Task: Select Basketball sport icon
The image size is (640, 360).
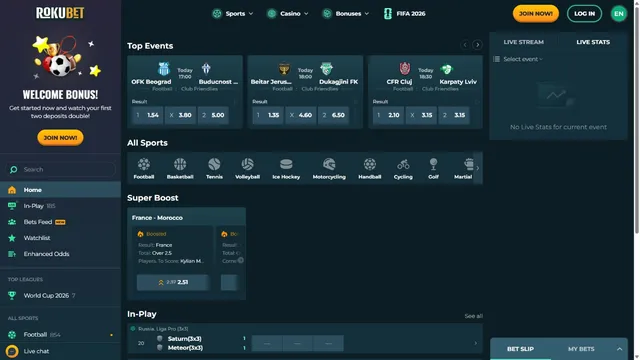Action: click(x=180, y=168)
